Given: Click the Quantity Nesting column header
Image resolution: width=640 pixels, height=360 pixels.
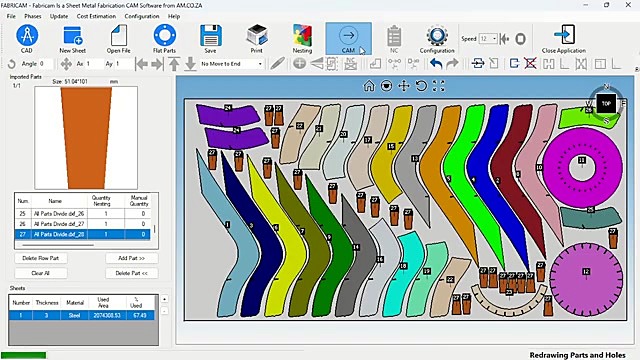Looking at the screenshot, I should (101, 200).
